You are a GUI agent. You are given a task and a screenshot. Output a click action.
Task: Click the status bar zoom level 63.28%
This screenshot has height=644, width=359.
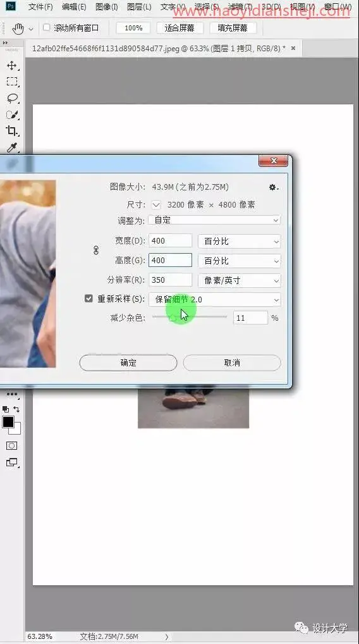40,636
